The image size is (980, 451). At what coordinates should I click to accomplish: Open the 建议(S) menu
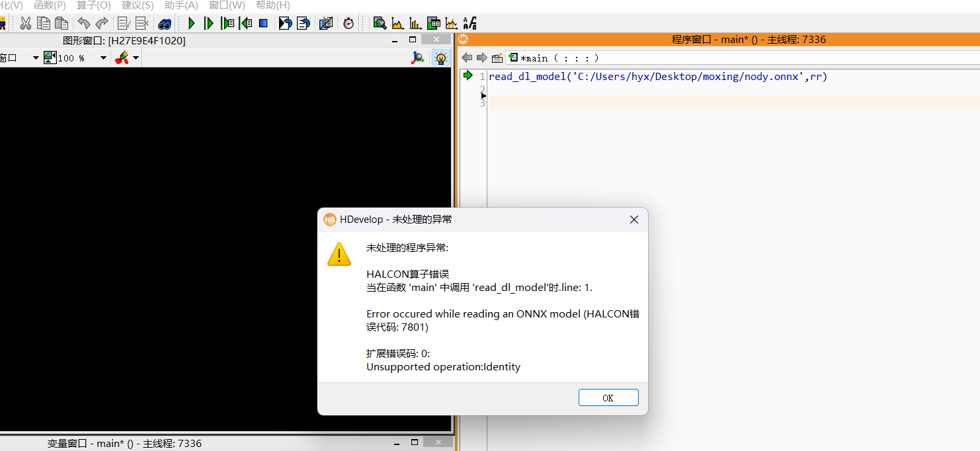point(138,5)
